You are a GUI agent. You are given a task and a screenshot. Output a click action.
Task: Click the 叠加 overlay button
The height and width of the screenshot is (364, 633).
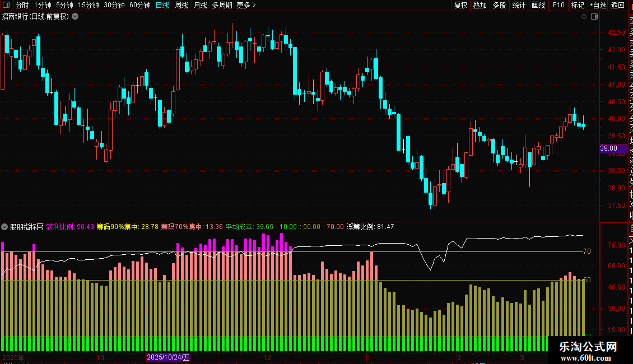(x=480, y=5)
